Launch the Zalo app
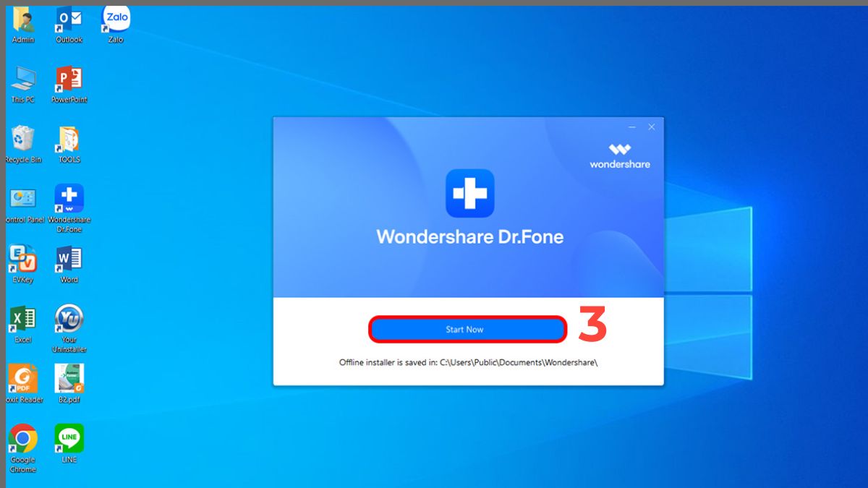868x488 pixels. pos(115,18)
